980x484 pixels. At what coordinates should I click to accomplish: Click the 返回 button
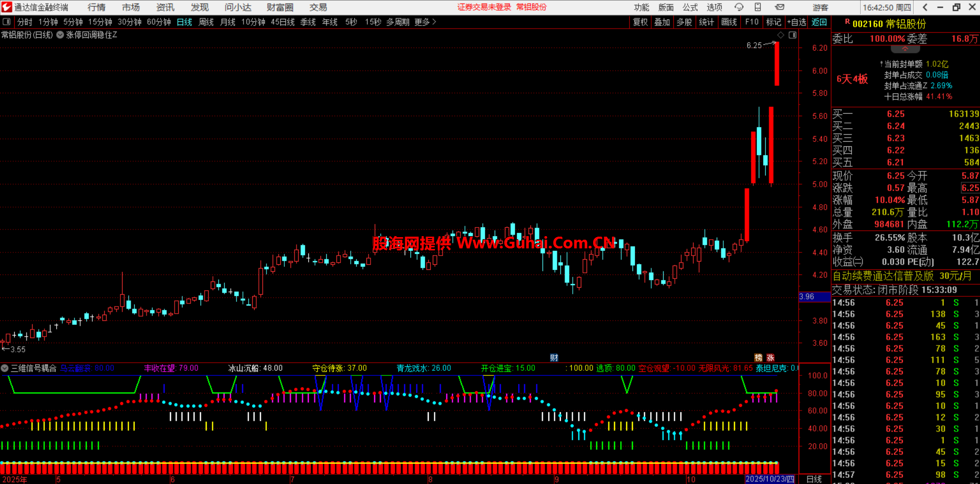point(819,22)
